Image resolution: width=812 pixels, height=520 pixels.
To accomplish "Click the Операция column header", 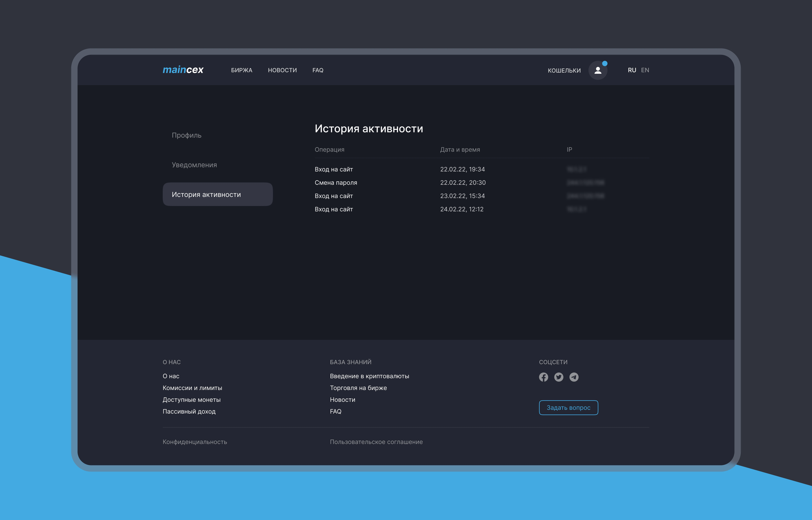I will coord(329,150).
